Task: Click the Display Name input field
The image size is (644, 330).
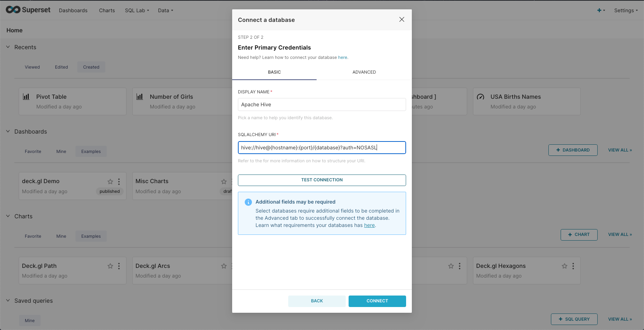Action: pyautogui.click(x=322, y=104)
